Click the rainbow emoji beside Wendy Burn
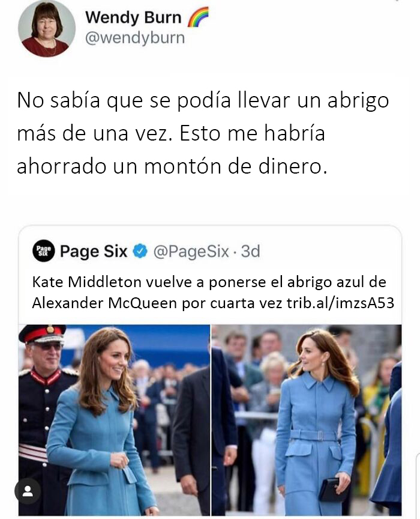This screenshot has width=420, height=519. pyautogui.click(x=199, y=17)
